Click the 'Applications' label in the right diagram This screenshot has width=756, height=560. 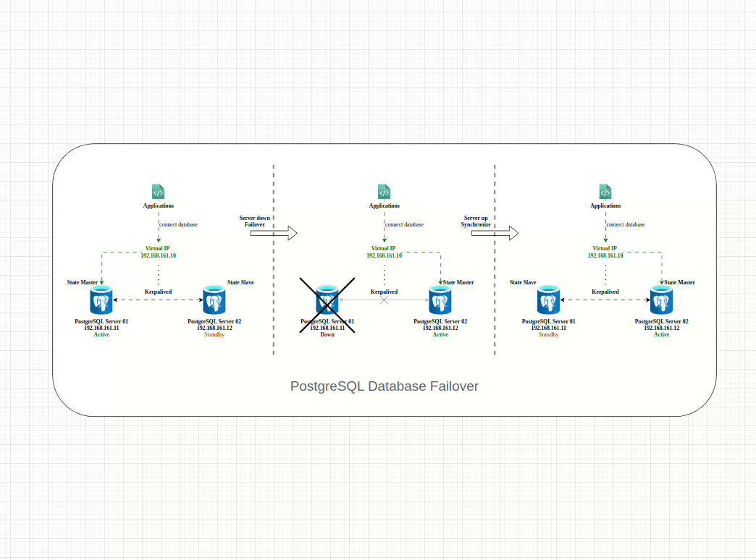pos(605,205)
